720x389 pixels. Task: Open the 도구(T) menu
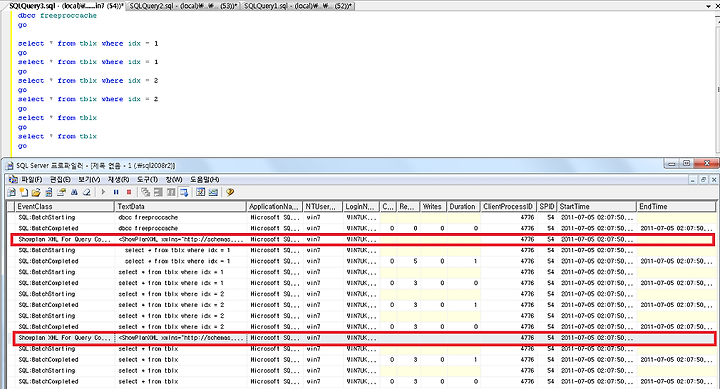[x=147, y=180]
